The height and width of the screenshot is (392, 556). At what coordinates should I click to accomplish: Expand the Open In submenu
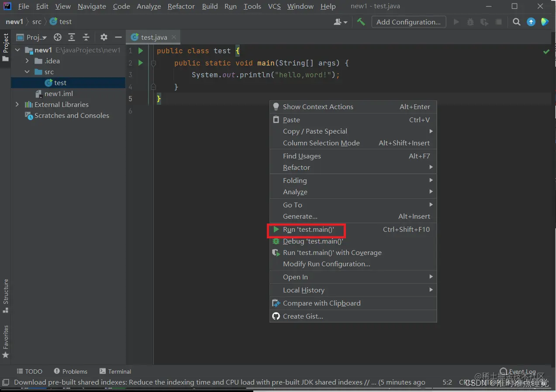(x=353, y=277)
